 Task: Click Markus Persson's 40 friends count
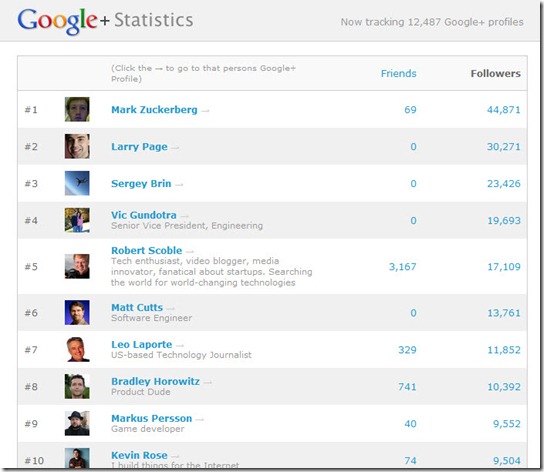point(410,424)
